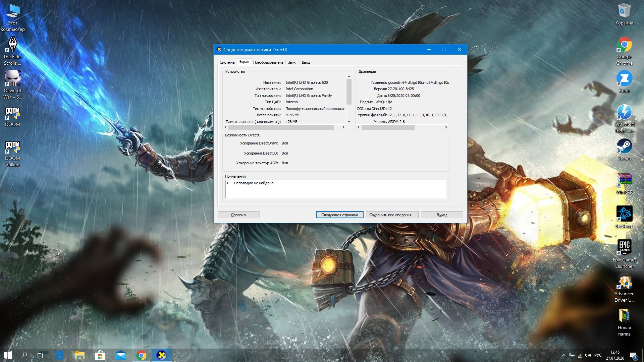Select the Преобразователь tab
This screenshot has height=362, width=644.
tap(267, 62)
